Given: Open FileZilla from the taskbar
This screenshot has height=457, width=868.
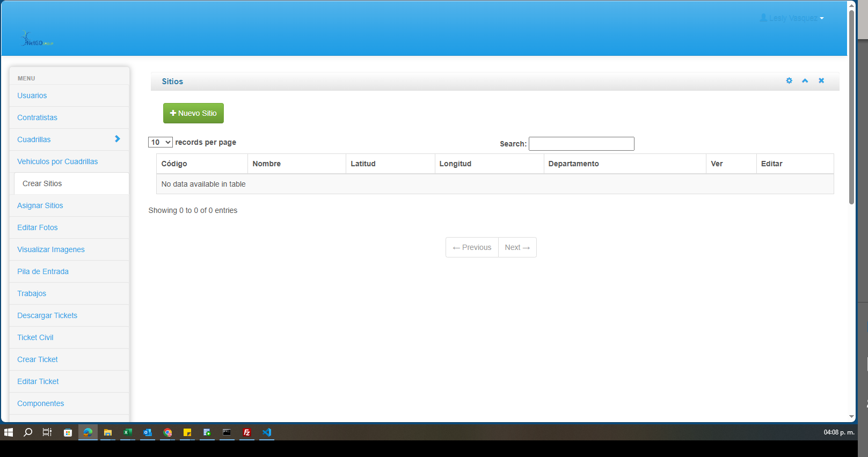Looking at the screenshot, I should pos(247,432).
